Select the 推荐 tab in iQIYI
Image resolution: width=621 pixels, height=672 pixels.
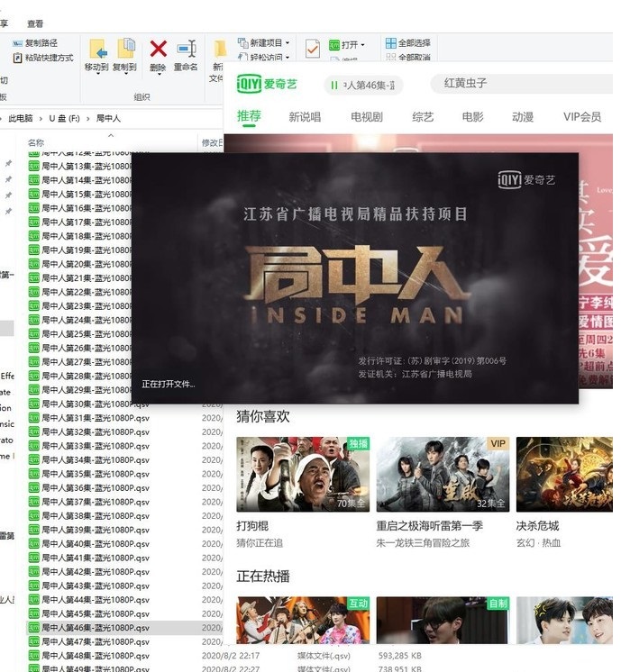tap(249, 116)
